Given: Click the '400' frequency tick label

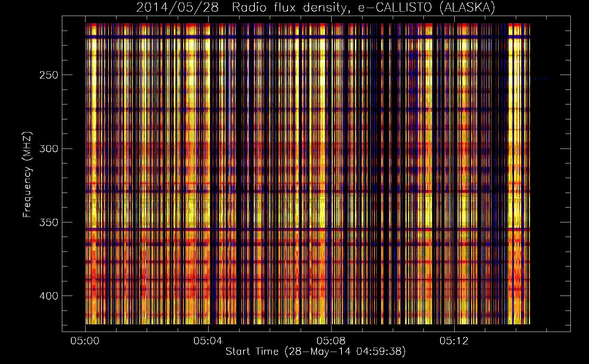Looking at the screenshot, I should pyautogui.click(x=49, y=296).
